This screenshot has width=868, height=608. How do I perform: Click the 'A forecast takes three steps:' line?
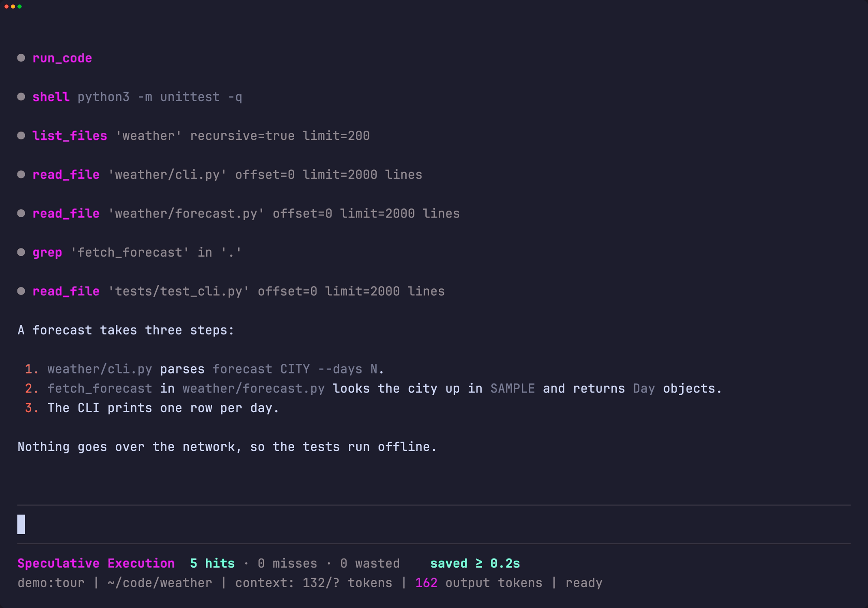126,330
